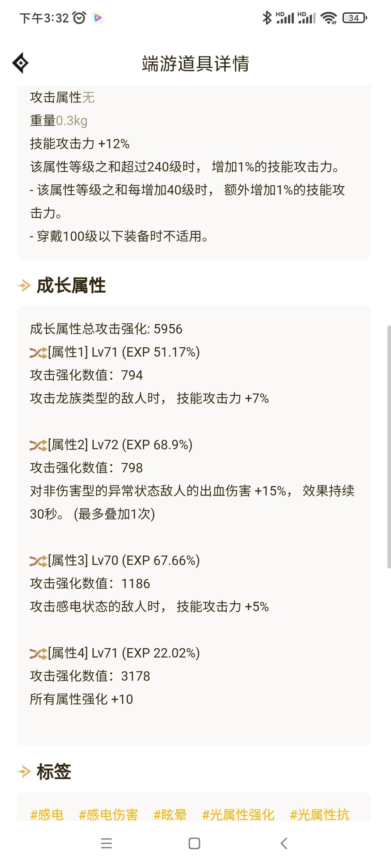The width and height of the screenshot is (391, 868).
Task: Tap the arrow icon beside 成长属性 heading
Action: click(24, 286)
